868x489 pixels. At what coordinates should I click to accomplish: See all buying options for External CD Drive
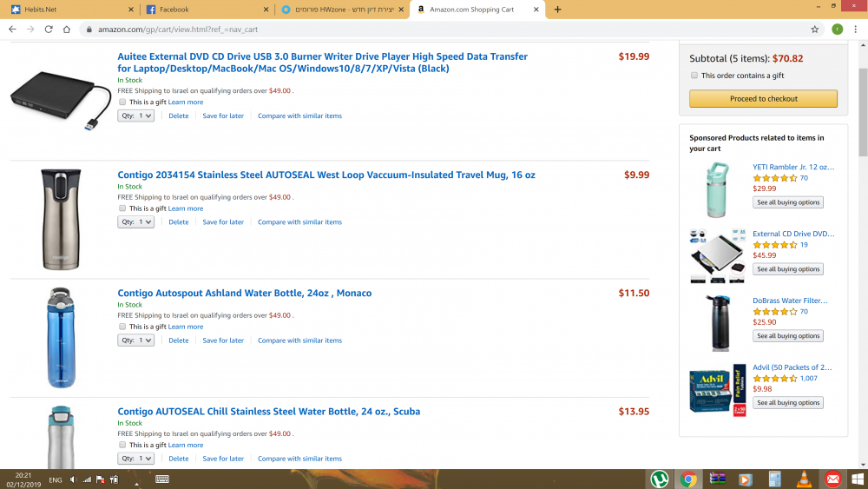click(788, 269)
